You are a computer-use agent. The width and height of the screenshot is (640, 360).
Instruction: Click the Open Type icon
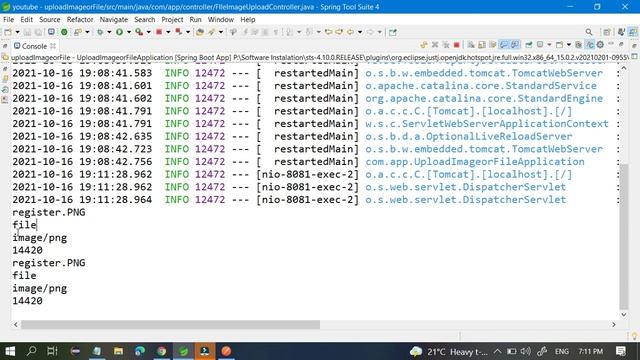(x=200, y=32)
